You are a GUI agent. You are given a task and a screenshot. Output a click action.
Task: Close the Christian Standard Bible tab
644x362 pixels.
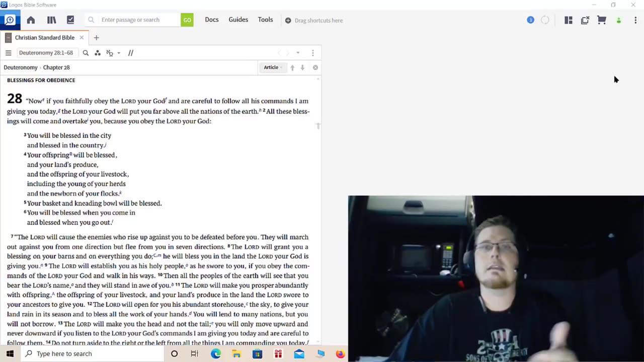(x=82, y=38)
